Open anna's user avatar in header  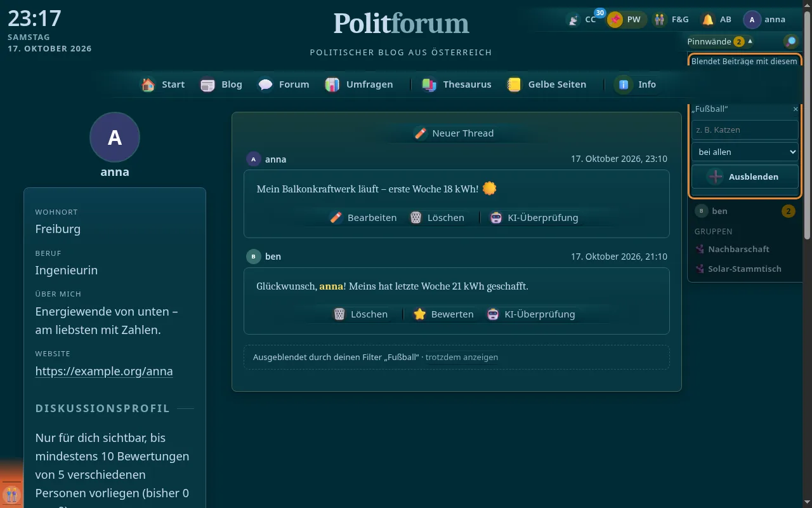click(x=752, y=20)
